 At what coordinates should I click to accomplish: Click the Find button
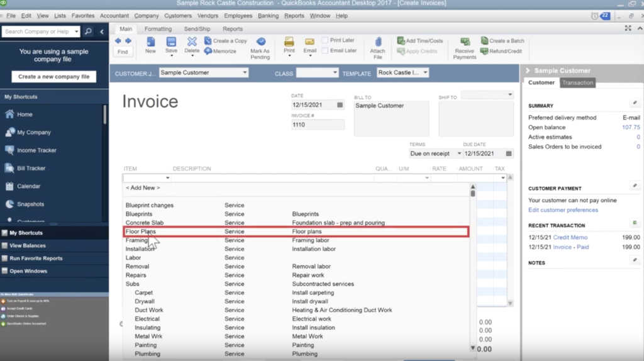(x=123, y=52)
